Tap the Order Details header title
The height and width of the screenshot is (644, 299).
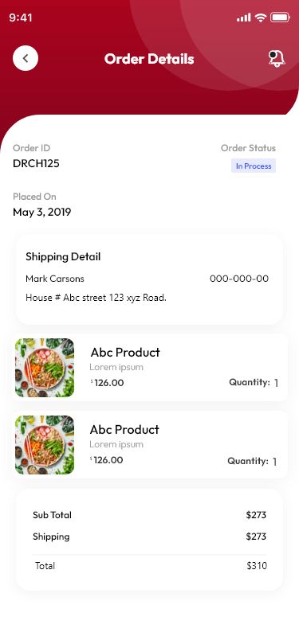coord(149,59)
